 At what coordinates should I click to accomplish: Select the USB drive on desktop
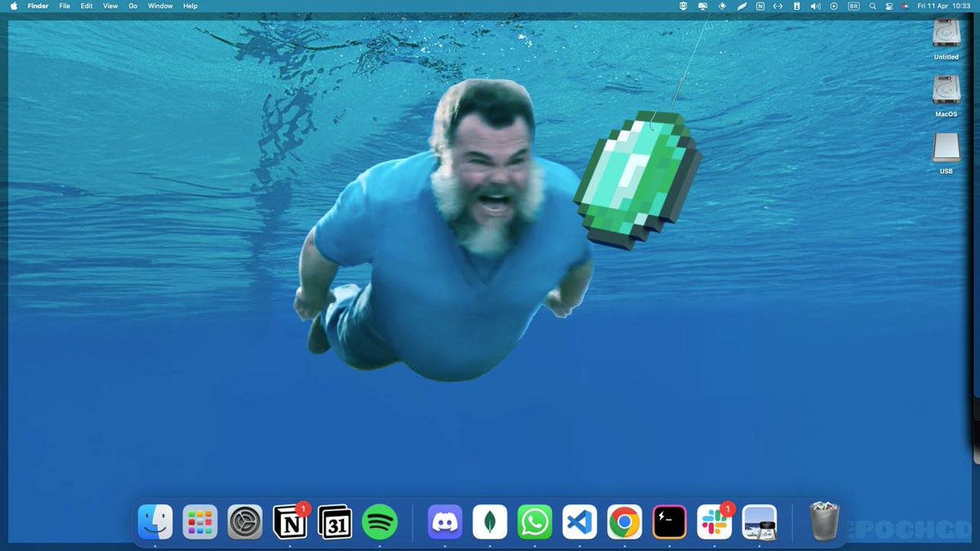[x=947, y=154]
